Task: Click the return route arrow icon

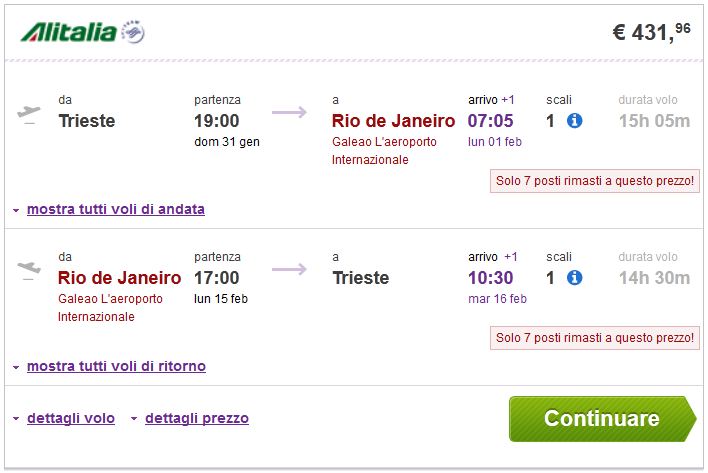Action: tap(290, 268)
